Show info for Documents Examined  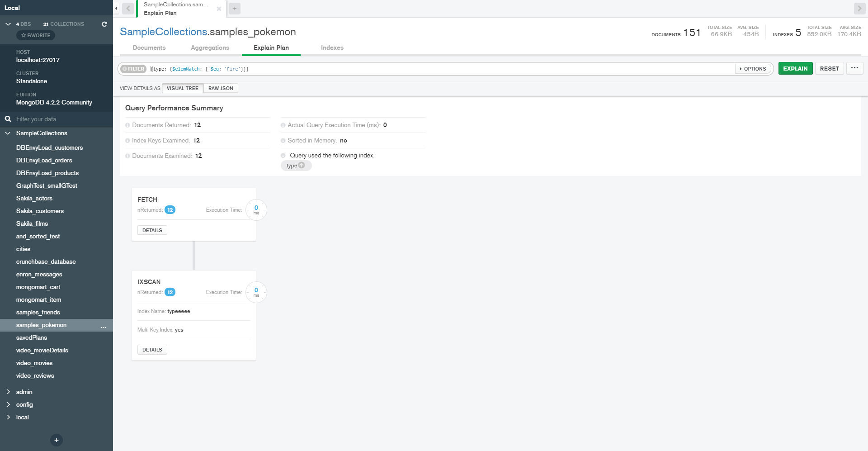coord(127,156)
